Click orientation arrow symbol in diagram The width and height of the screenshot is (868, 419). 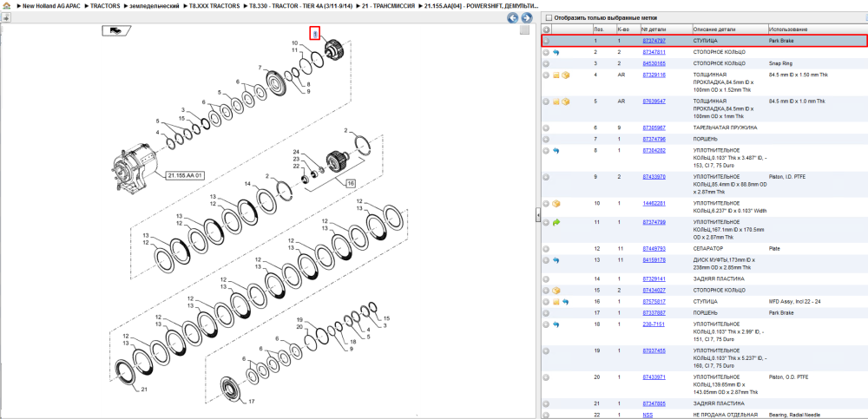(116, 31)
